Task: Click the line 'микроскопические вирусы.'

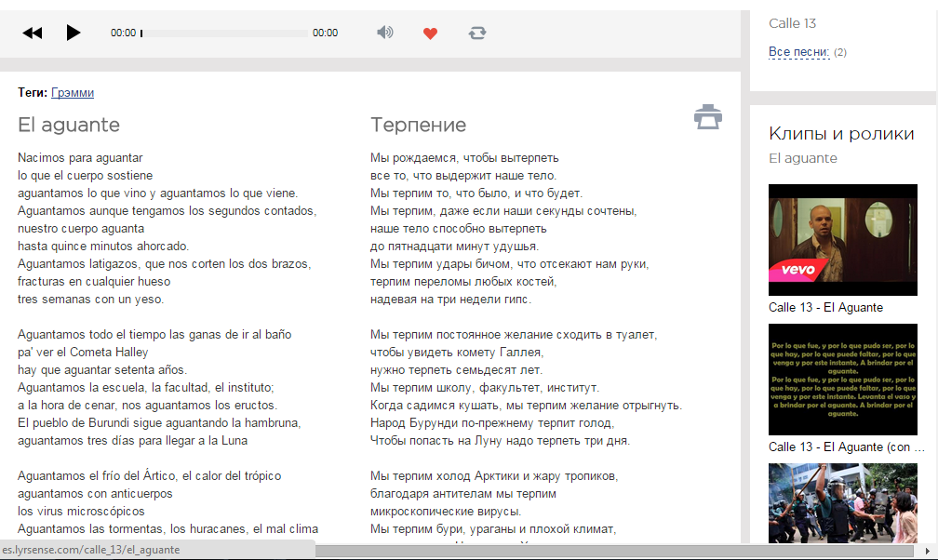Action: point(446,511)
